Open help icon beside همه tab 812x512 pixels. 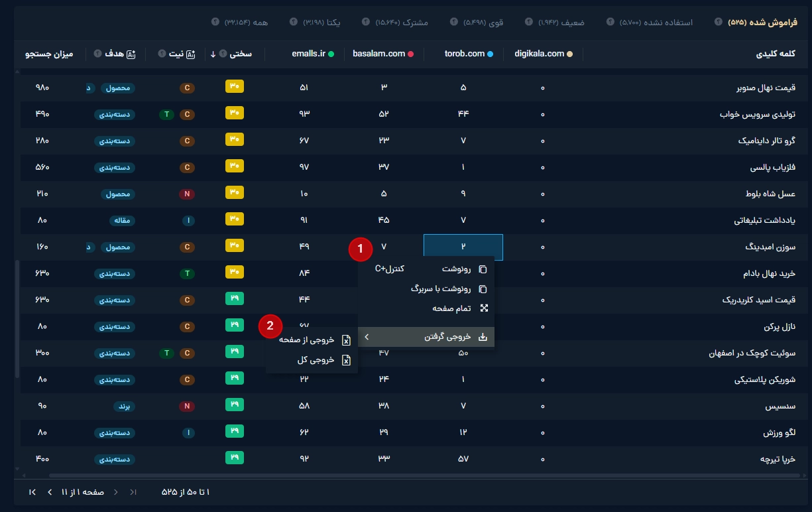click(x=215, y=22)
